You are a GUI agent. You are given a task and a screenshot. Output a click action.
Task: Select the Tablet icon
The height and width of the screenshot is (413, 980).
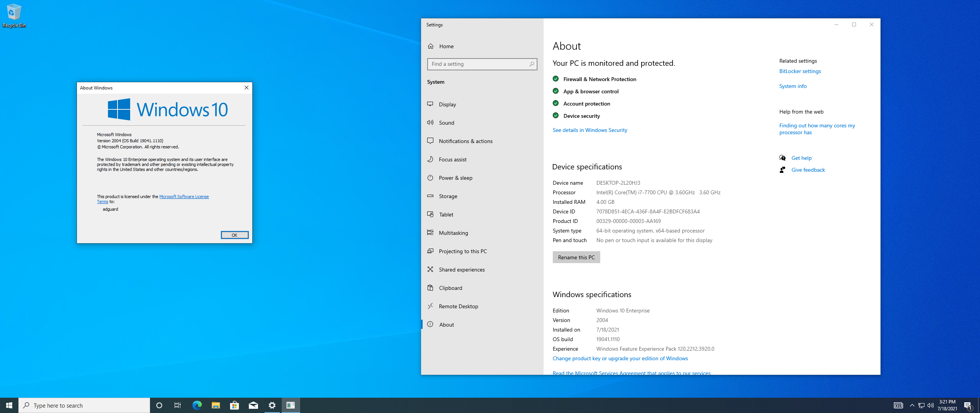point(430,214)
